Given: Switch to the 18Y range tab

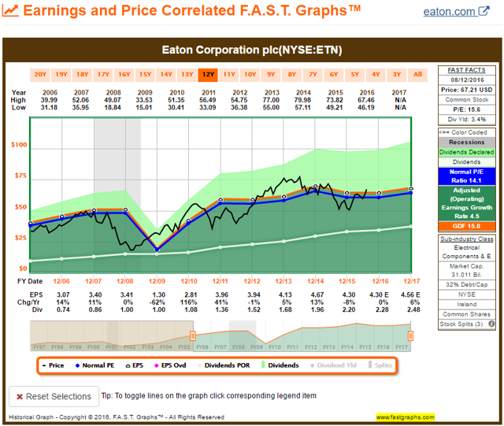Looking at the screenshot, I should pos(82,75).
